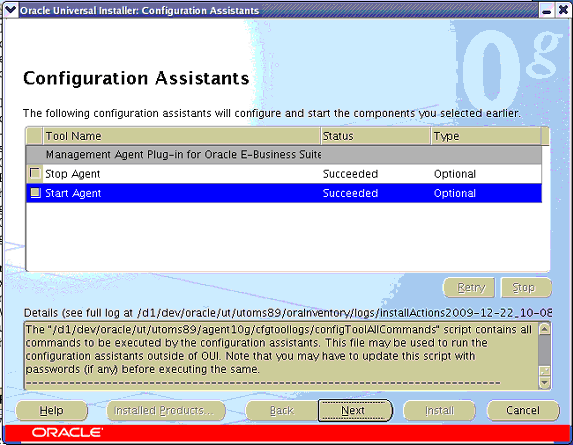
Task: Toggle the Start Agent checkbox
Action: (x=35, y=193)
